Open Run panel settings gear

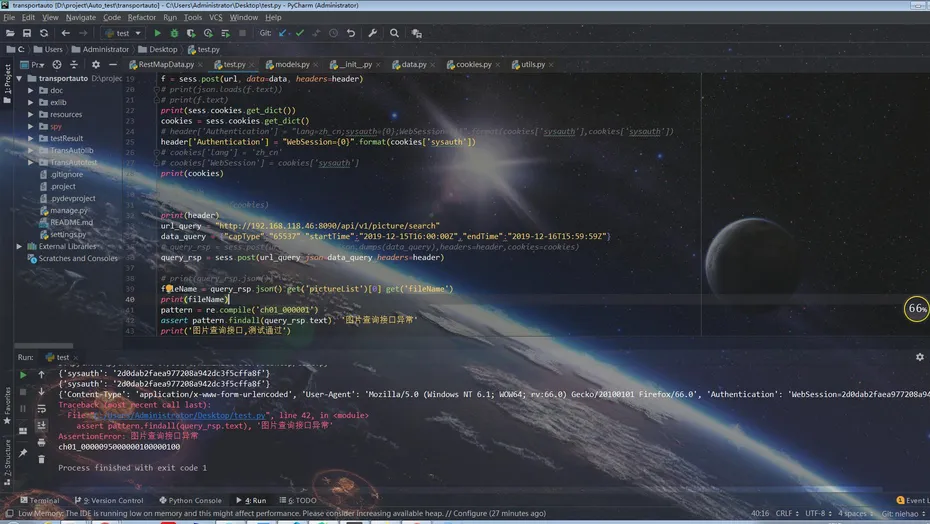pyautogui.click(x=919, y=357)
